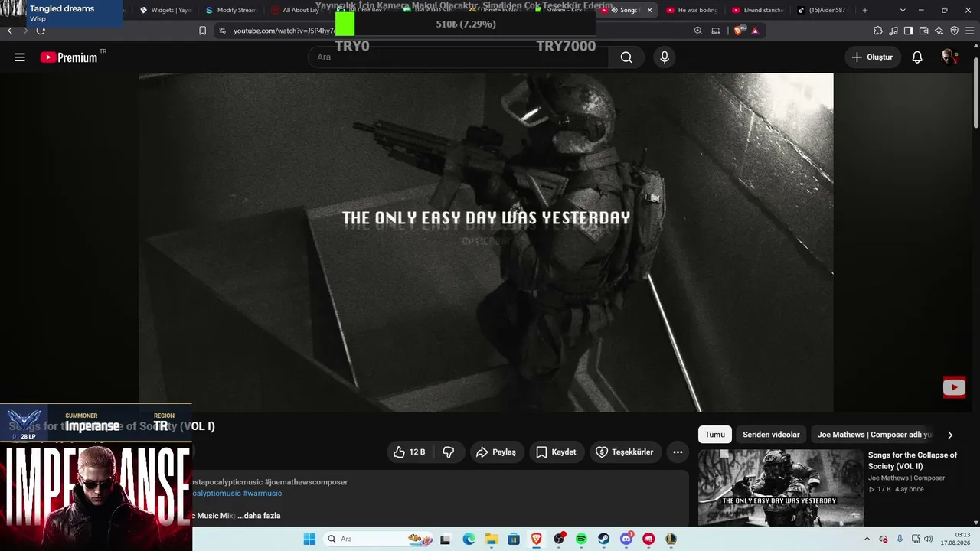Click the 'Paylaş' share button
The width and height of the screenshot is (980, 551).
[497, 452]
